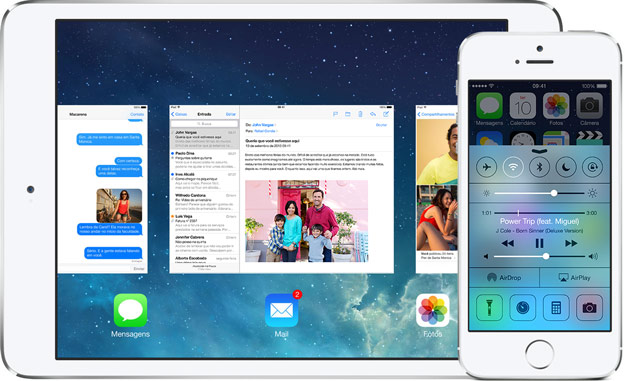
Task: Skip to the next track
Action: (x=571, y=243)
